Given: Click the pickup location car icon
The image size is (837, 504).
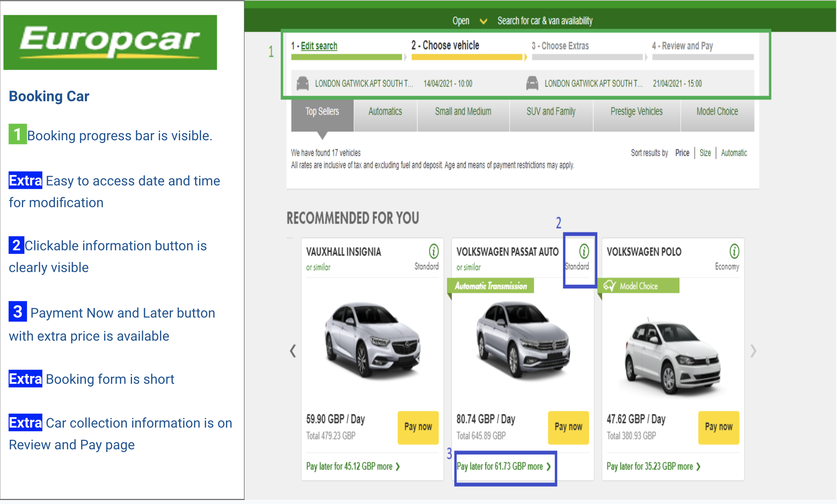Looking at the screenshot, I should click(302, 84).
